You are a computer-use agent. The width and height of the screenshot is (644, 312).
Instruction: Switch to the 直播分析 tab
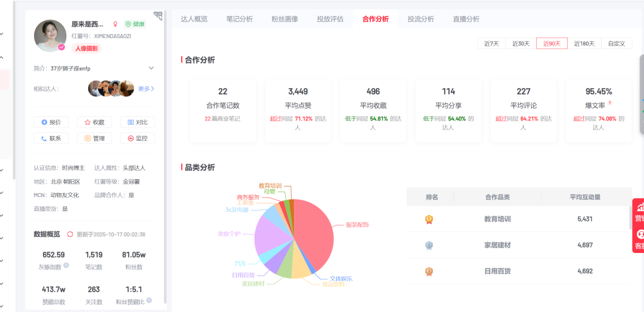(466, 19)
